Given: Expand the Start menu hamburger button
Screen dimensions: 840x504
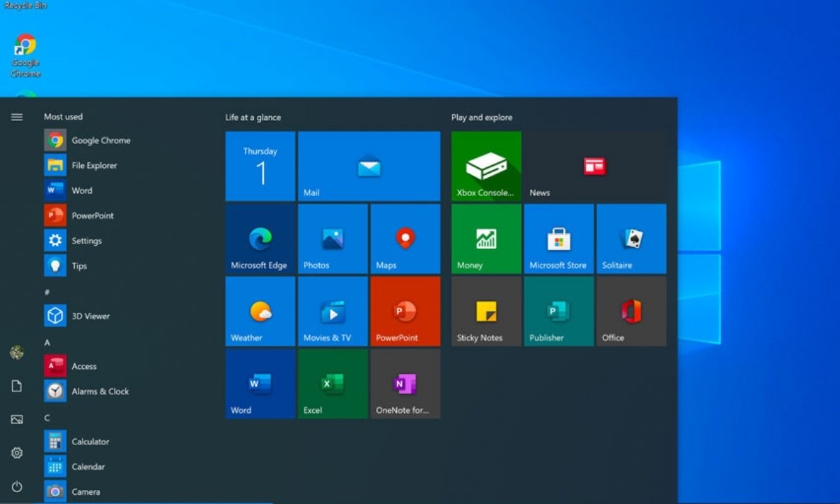Looking at the screenshot, I should tap(17, 117).
